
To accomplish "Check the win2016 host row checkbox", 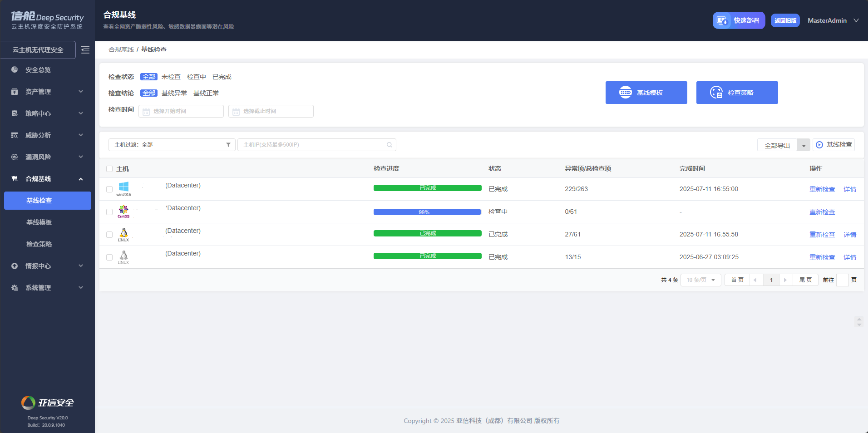I will coord(109,189).
